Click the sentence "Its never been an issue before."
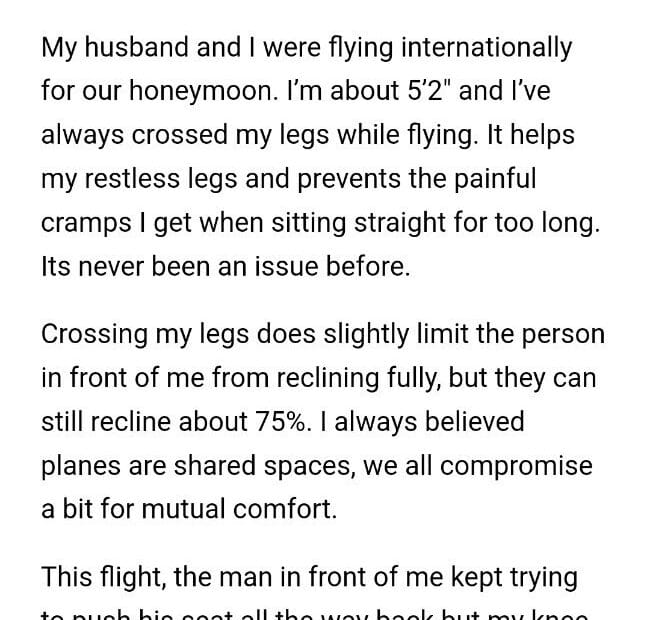This screenshot has width=650, height=620. (225, 267)
